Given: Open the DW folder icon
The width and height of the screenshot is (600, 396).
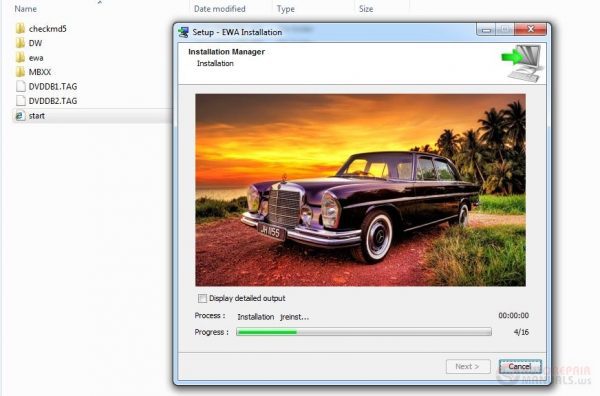Looking at the screenshot, I should 20,43.
